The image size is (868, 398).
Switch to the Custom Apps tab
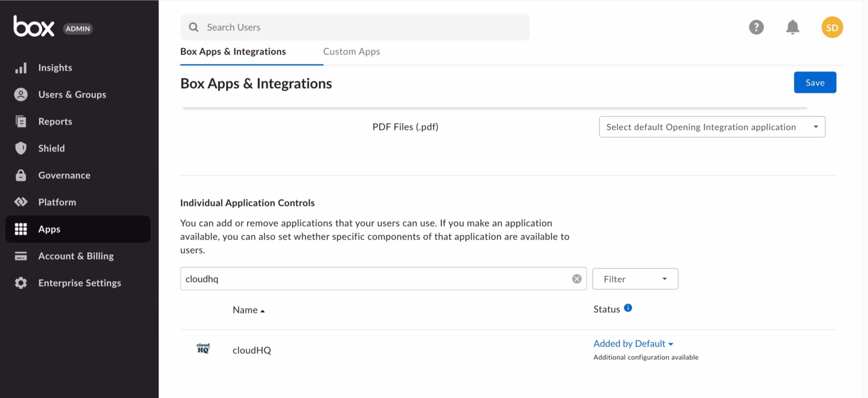click(x=352, y=52)
